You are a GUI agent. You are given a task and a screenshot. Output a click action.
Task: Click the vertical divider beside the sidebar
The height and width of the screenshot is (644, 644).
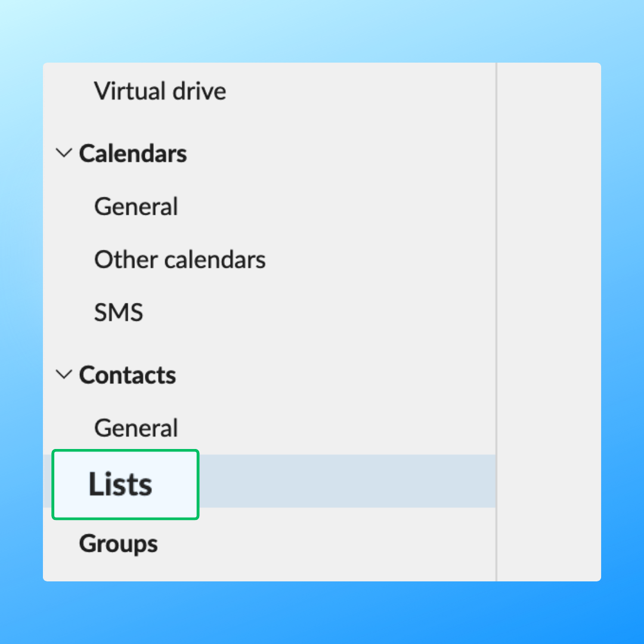click(496, 322)
